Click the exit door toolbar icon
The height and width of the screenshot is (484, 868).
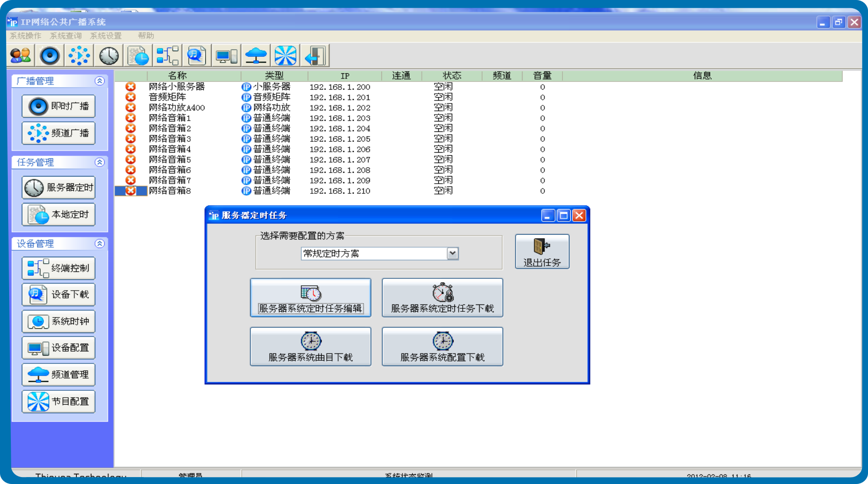tap(315, 56)
